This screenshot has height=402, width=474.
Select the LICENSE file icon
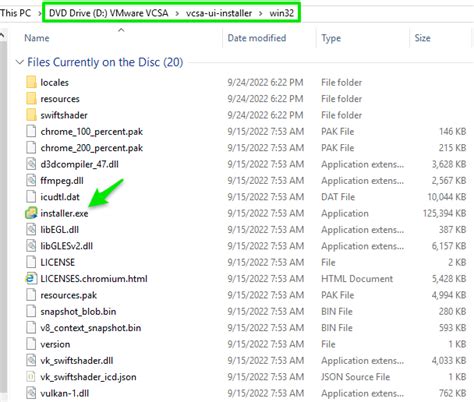tap(31, 262)
